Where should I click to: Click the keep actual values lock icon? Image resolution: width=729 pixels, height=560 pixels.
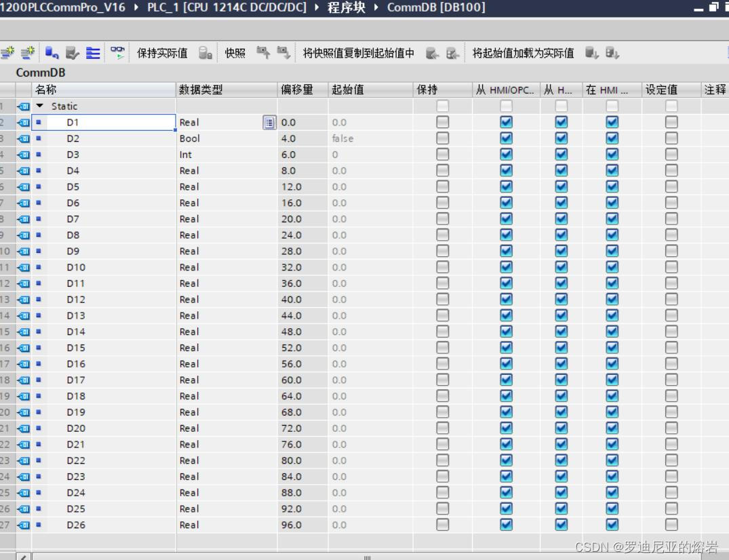coord(205,53)
